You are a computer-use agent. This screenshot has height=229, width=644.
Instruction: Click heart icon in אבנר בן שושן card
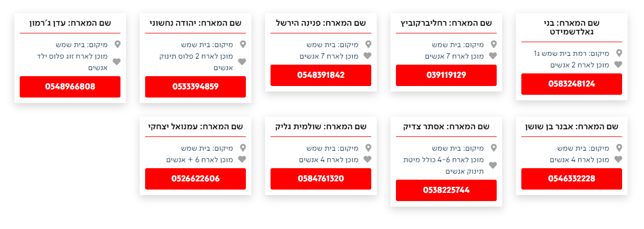[619, 159]
